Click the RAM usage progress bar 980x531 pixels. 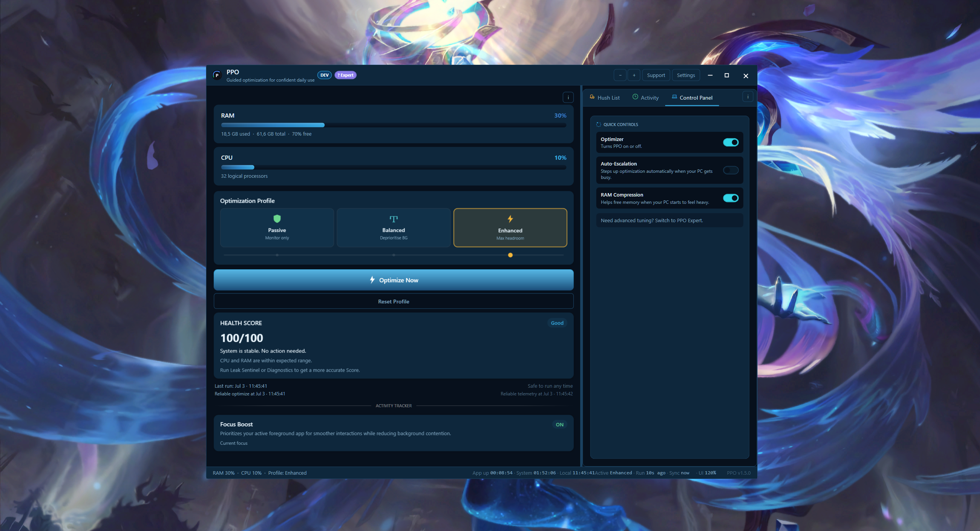coord(393,125)
